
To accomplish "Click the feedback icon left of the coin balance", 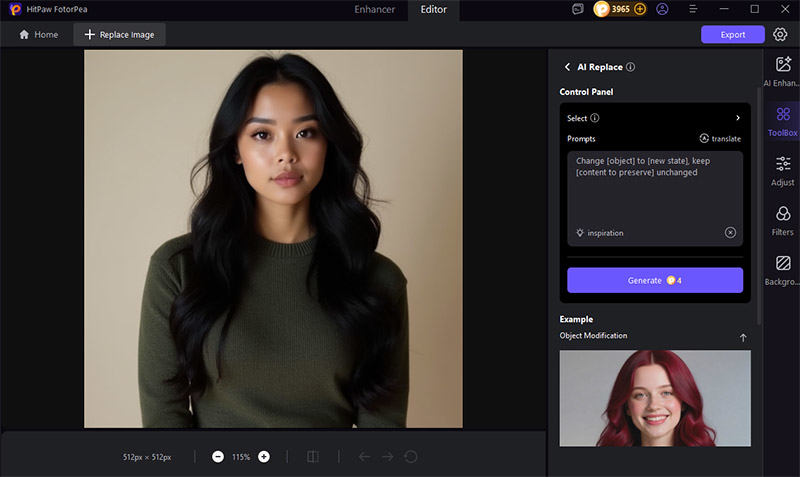I will point(578,9).
